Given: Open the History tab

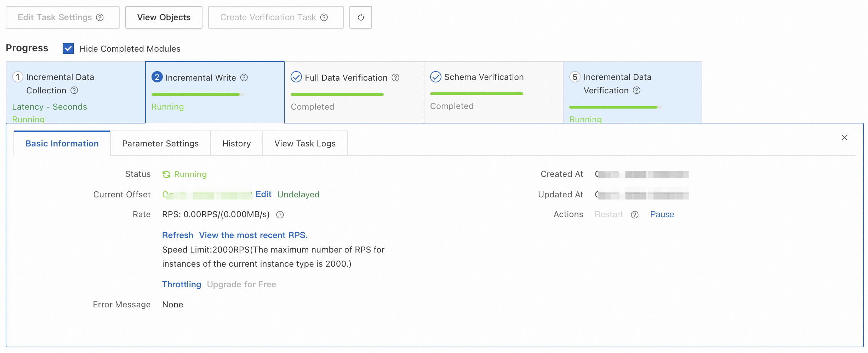Looking at the screenshot, I should 236,144.
